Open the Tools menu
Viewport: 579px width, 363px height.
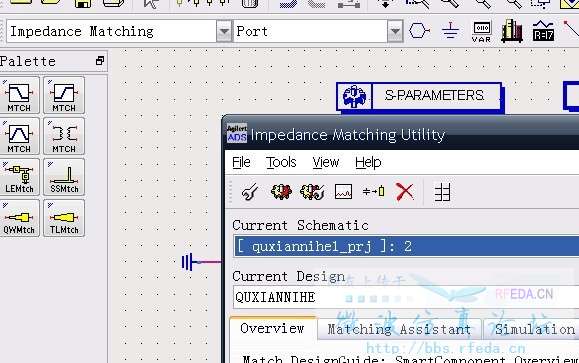coord(281,162)
